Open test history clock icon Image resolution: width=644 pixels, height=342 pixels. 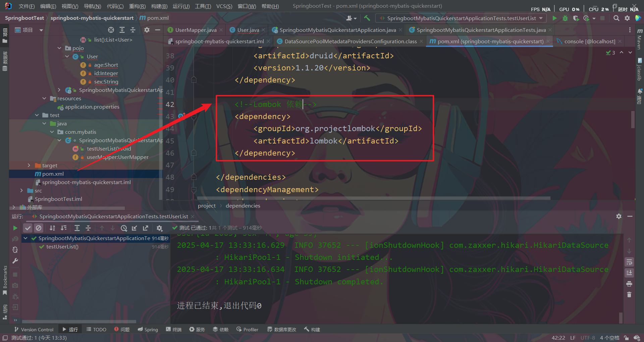click(124, 228)
